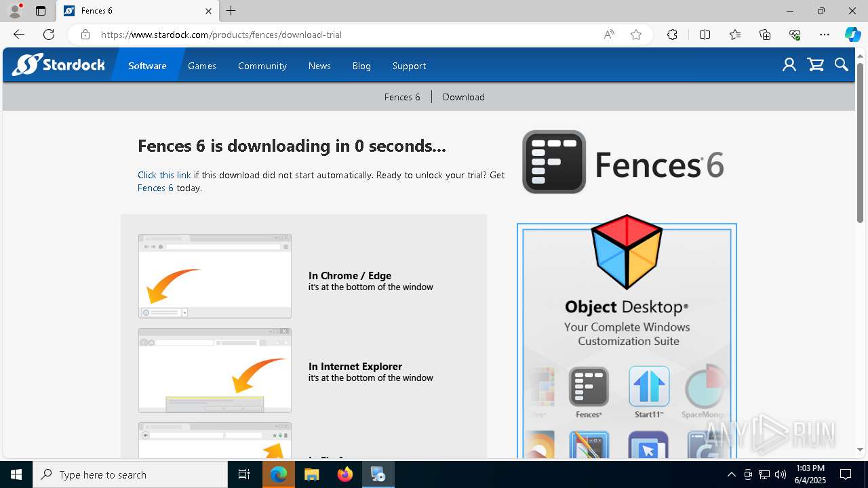Go to Download subnav link
Image resolution: width=868 pixels, height=488 pixels.
tap(464, 97)
